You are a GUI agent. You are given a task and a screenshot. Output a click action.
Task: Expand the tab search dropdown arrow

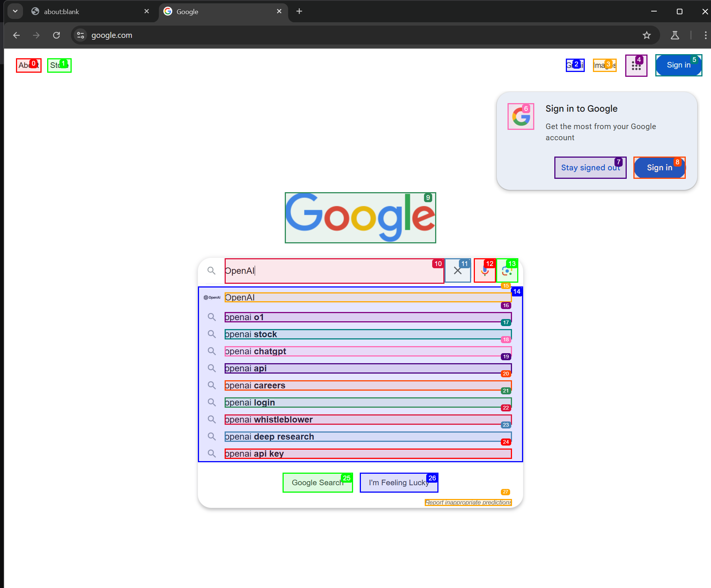pos(15,11)
